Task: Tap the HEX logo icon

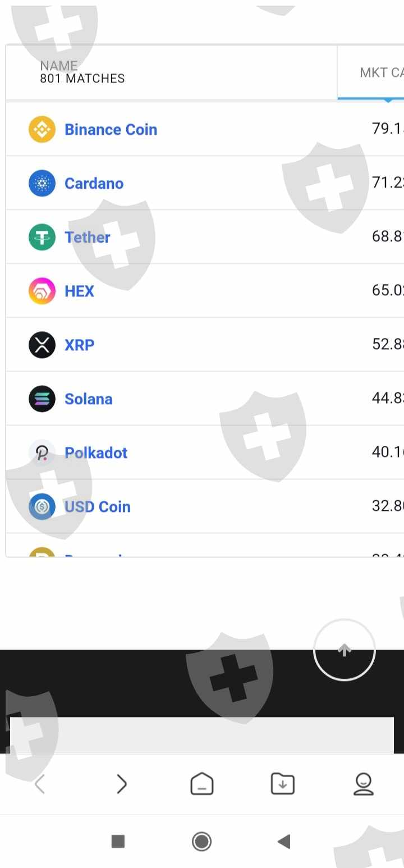Action: click(x=42, y=291)
